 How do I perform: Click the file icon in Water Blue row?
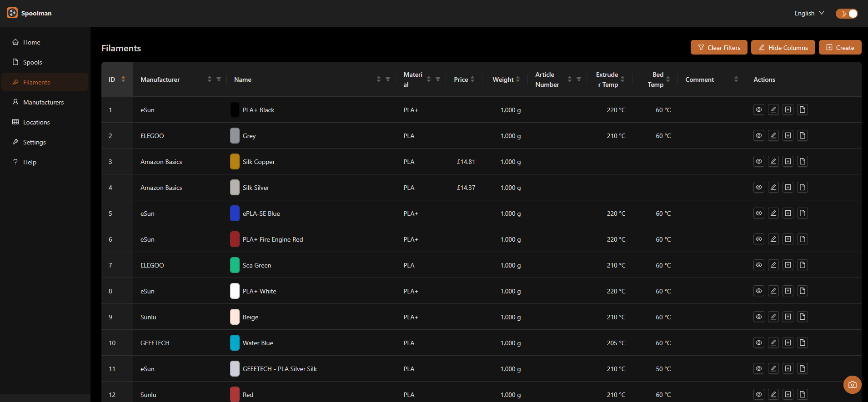click(x=802, y=342)
